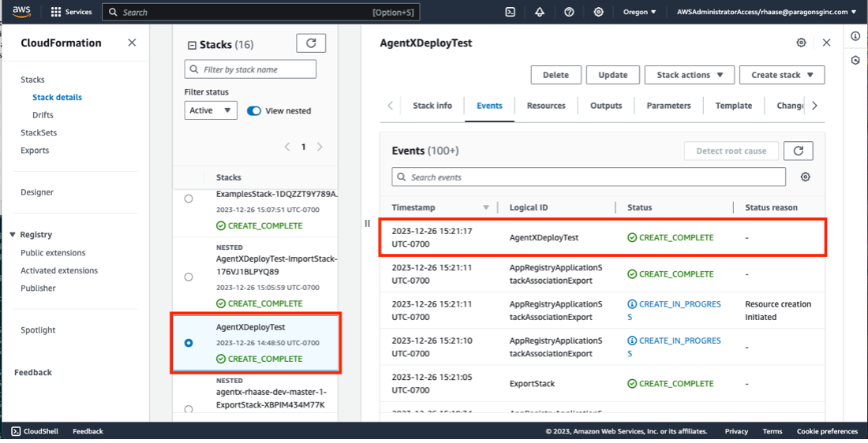
Task: Open Designer in the sidebar
Action: (x=37, y=192)
